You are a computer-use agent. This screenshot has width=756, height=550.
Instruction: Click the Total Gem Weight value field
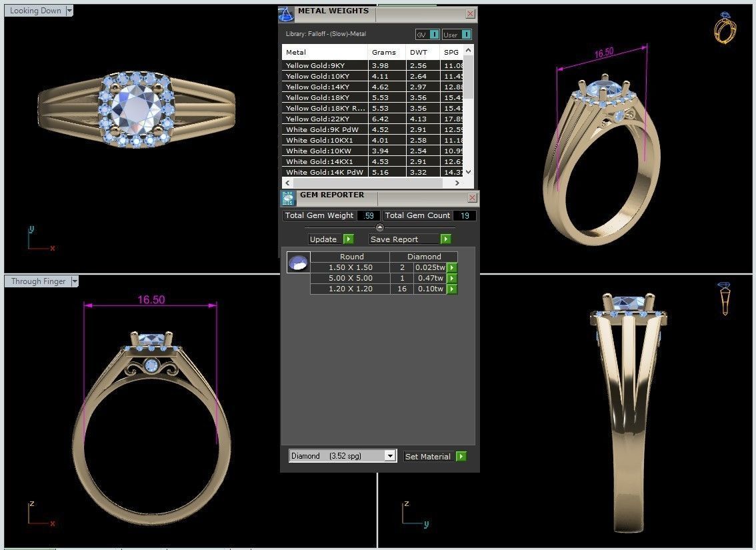[369, 215]
